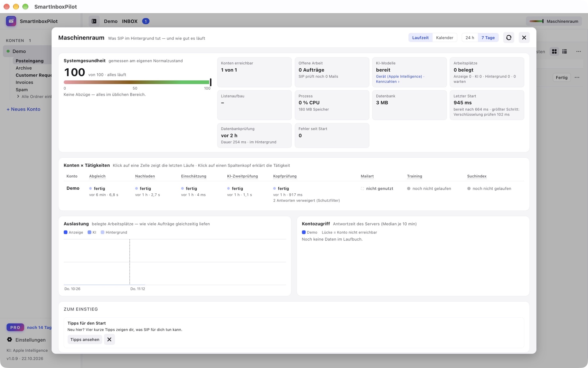Open the three-dot menu beside Fertig
The width and height of the screenshot is (588, 368).
pos(577,78)
